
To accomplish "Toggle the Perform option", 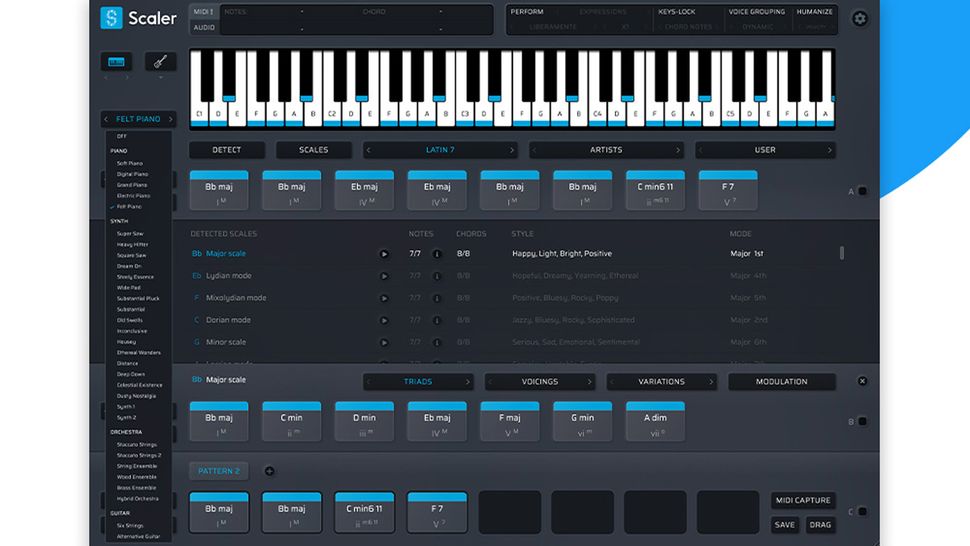I will coord(527,12).
